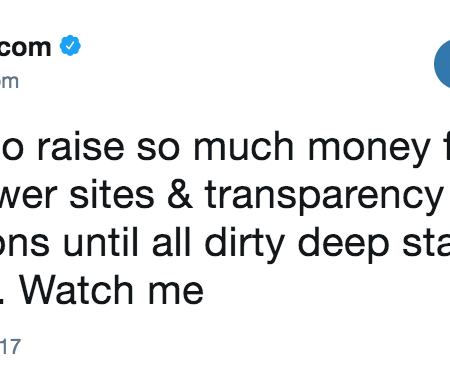Click the ampersand symbol in the tweet
This screenshot has width=450, height=374.
coord(180,194)
